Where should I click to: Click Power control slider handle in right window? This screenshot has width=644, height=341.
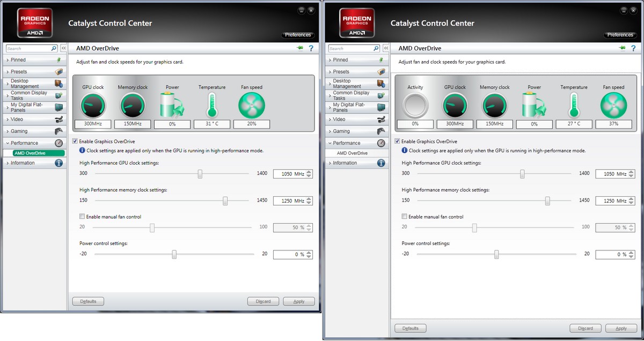[x=496, y=254]
